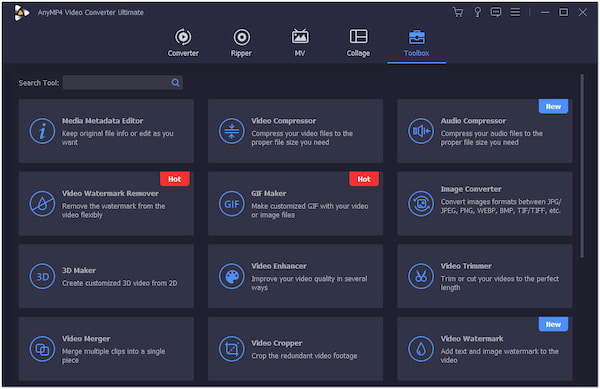Viewport: 600px width, 389px height.
Task: Click "Keep original file info" description
Action: pos(117,138)
